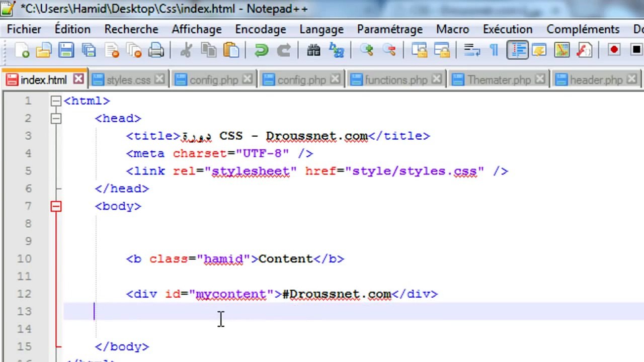Print the current document
Viewport: 644px width, 362px height.
[x=156, y=50]
